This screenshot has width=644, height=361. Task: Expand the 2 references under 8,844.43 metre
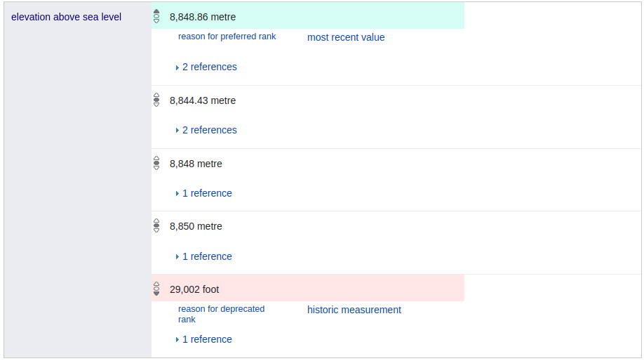209,131
